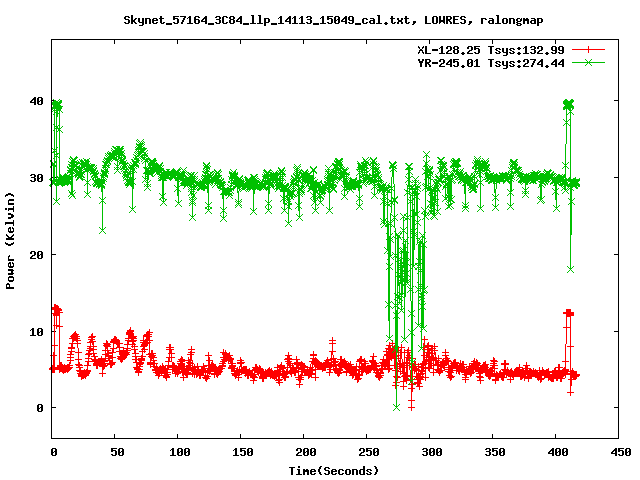
Task: Click the y-axis tick label 20
Action: click(37, 255)
